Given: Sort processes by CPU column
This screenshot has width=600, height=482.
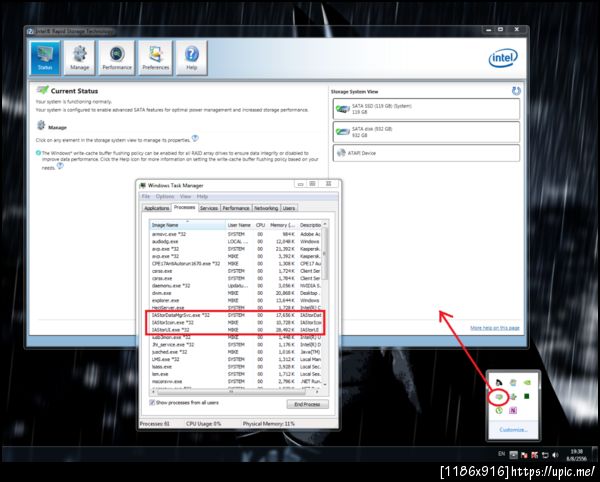Looking at the screenshot, I should click(x=260, y=225).
